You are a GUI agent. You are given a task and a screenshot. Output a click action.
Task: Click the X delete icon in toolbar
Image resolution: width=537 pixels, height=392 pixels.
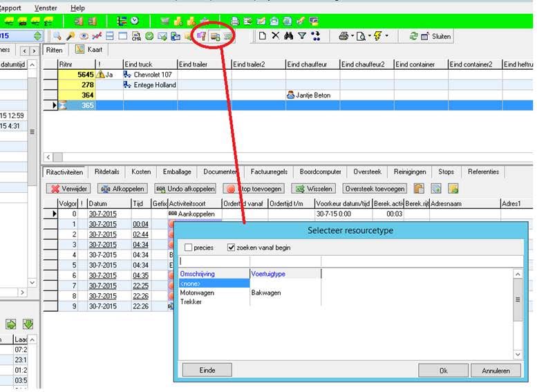click(x=276, y=36)
